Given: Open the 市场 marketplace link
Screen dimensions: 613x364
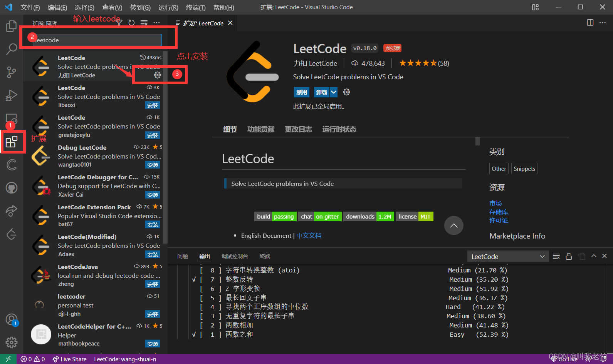Looking at the screenshot, I should pos(495,203).
